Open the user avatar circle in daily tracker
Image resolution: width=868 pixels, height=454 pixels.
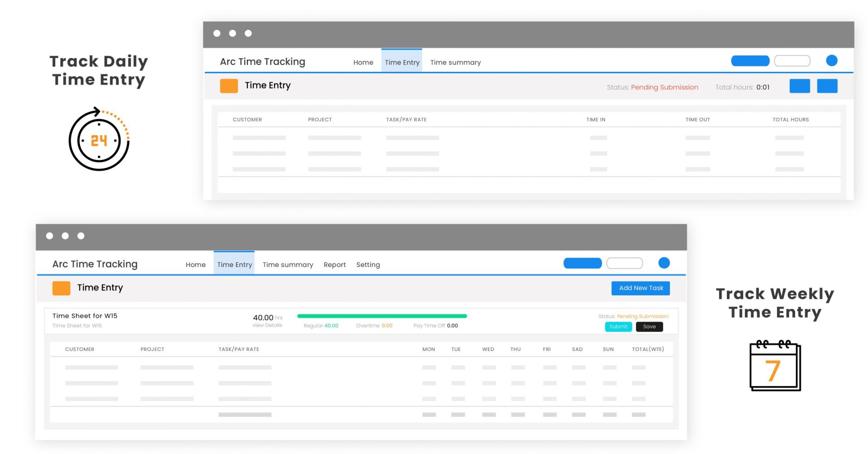[x=832, y=61]
